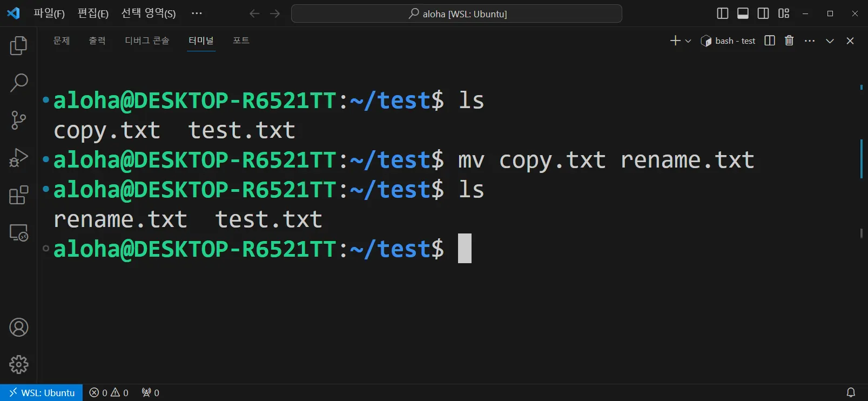The width and height of the screenshot is (868, 401).
Task: Switch to the 출력 tab
Action: (x=97, y=41)
